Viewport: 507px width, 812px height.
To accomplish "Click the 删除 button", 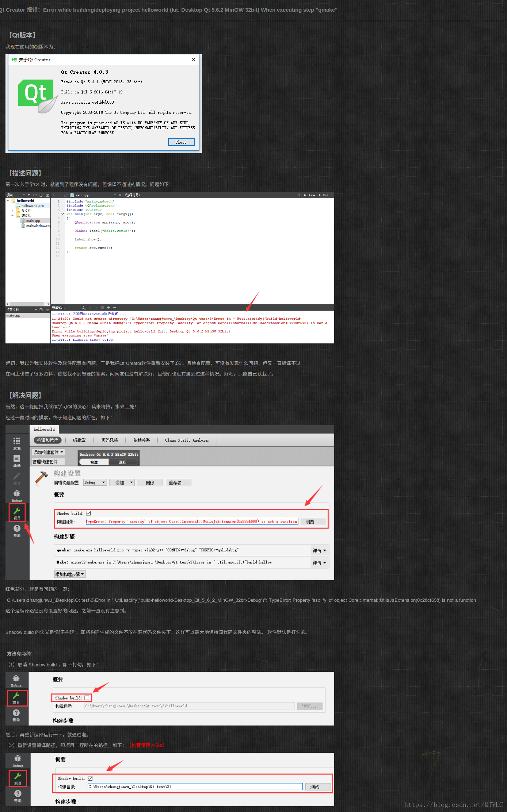I will click(150, 482).
